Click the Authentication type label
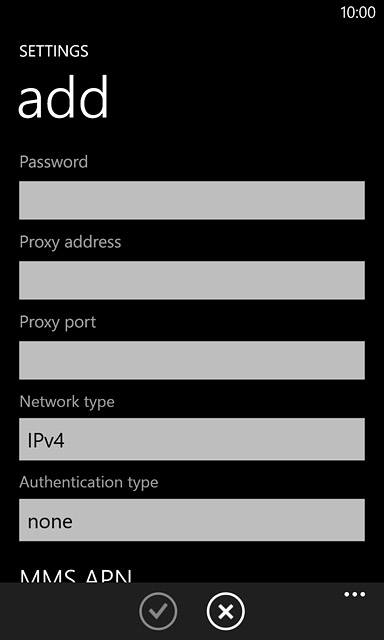This screenshot has height=640, width=384. coord(89,482)
